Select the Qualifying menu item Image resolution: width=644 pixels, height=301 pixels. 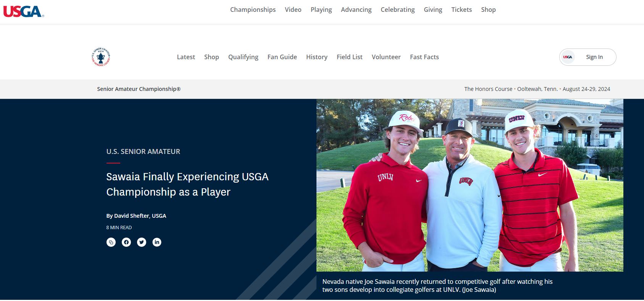pyautogui.click(x=243, y=57)
